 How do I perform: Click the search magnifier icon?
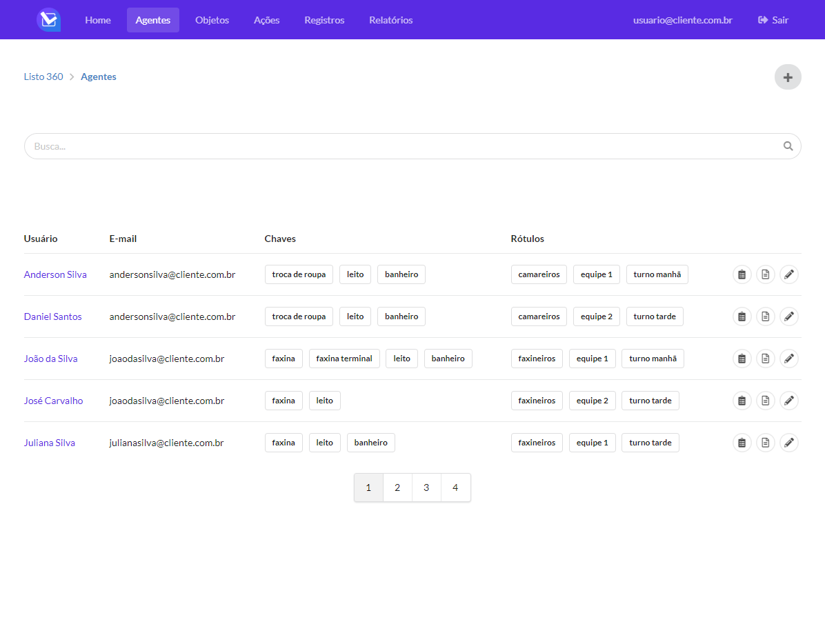pyautogui.click(x=788, y=145)
